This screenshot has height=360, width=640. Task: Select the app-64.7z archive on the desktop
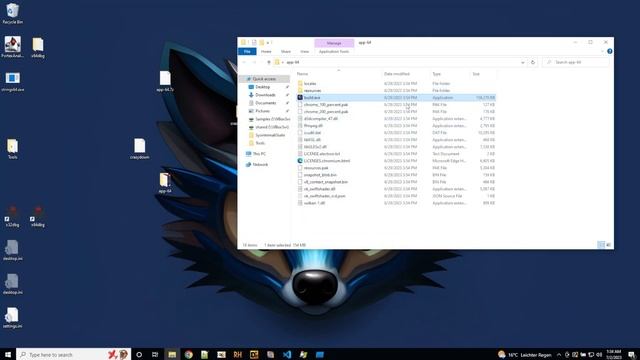point(165,81)
